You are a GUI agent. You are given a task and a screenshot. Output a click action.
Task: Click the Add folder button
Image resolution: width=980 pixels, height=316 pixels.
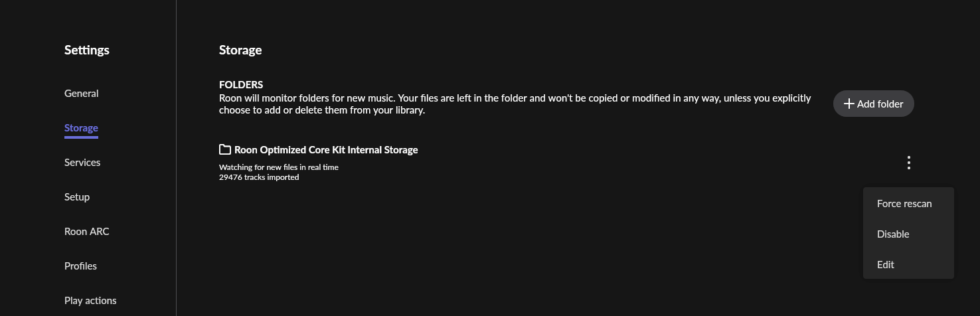[874, 104]
